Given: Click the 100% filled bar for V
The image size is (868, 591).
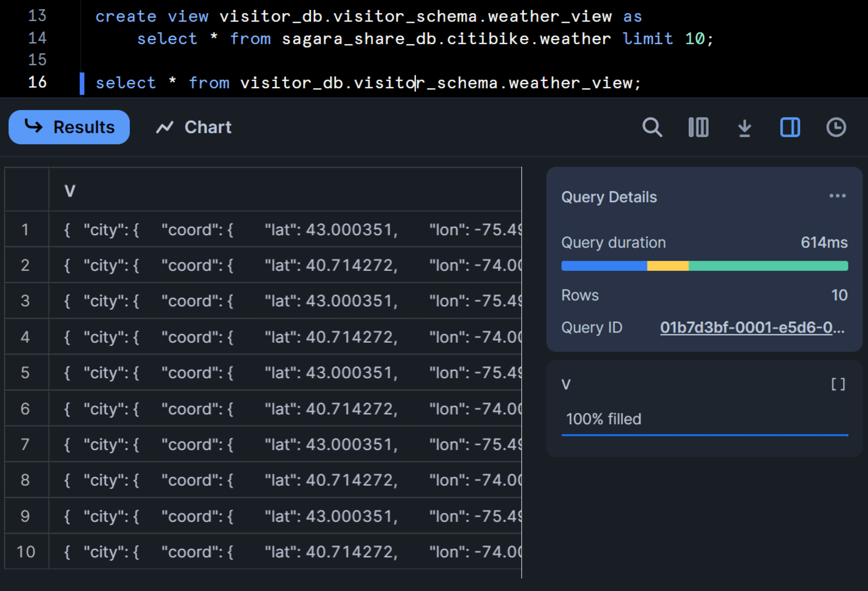Looking at the screenshot, I should (704, 435).
